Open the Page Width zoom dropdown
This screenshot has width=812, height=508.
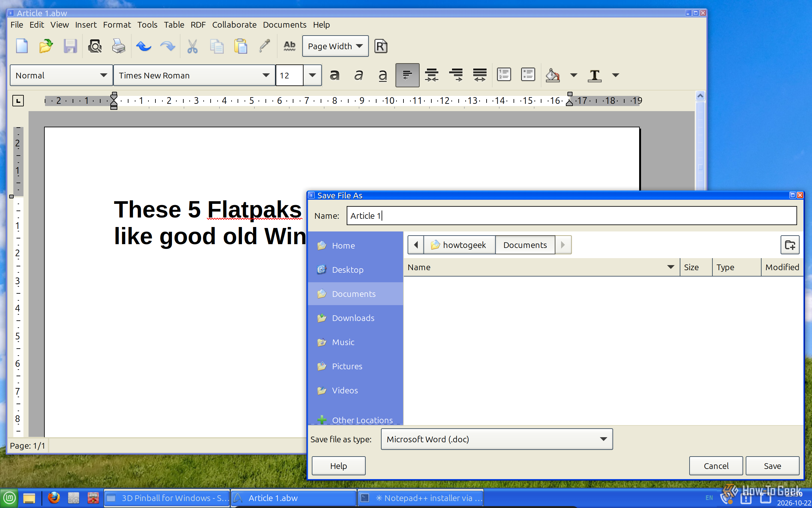335,46
